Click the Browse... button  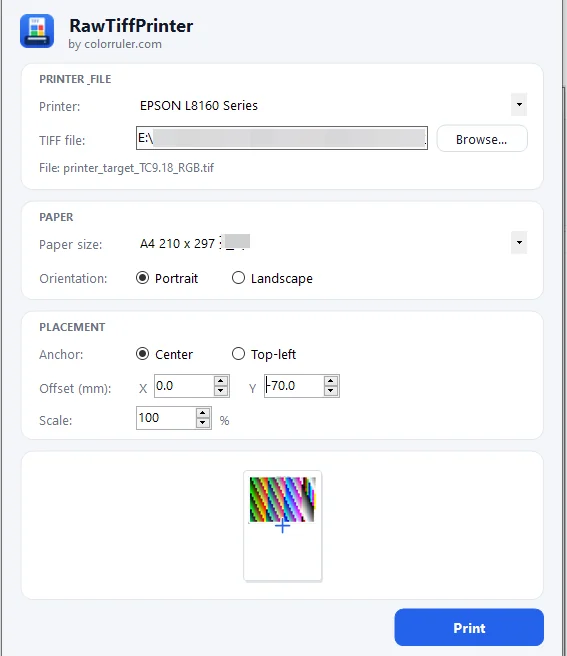482,138
